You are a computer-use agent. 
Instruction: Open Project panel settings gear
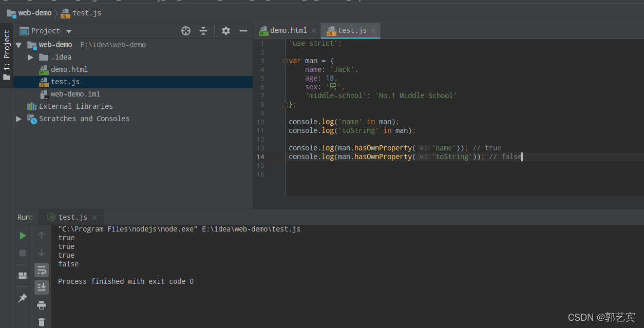point(226,31)
